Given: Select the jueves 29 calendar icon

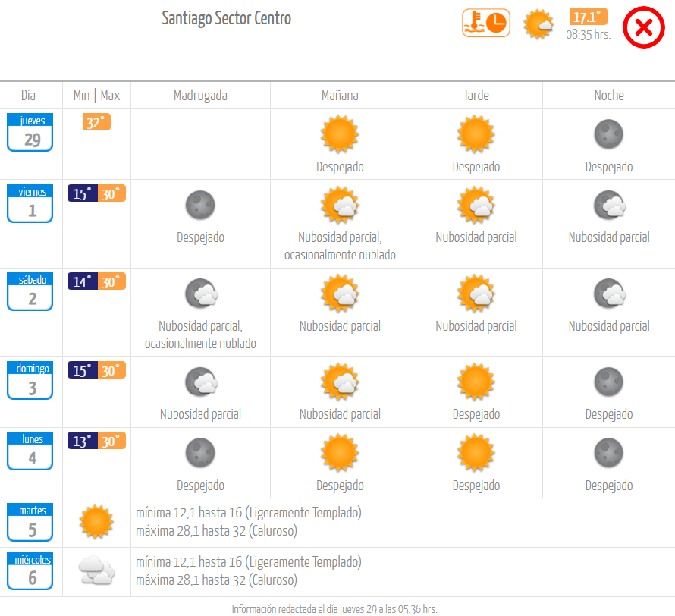Looking at the screenshot, I should coord(30,132).
